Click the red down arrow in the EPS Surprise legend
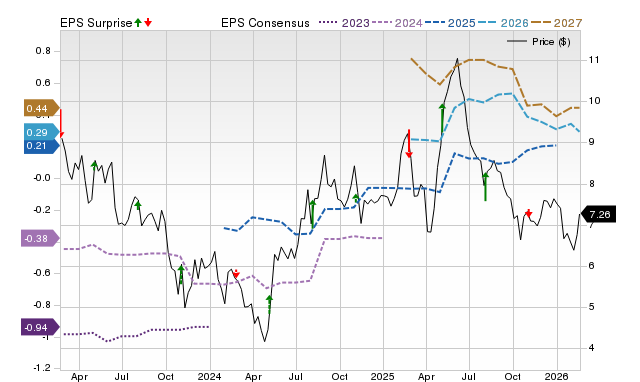 point(148,22)
